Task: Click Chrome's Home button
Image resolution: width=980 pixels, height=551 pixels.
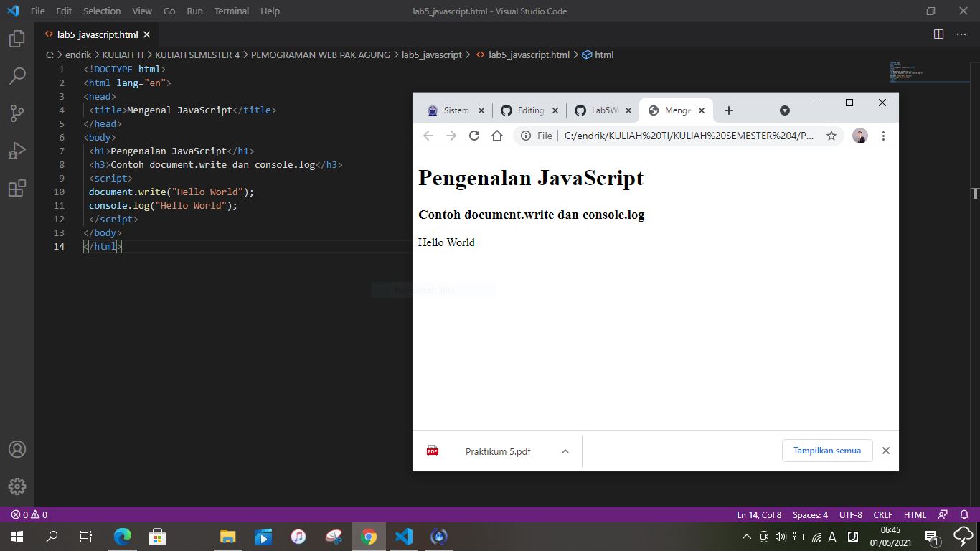Action: (498, 135)
